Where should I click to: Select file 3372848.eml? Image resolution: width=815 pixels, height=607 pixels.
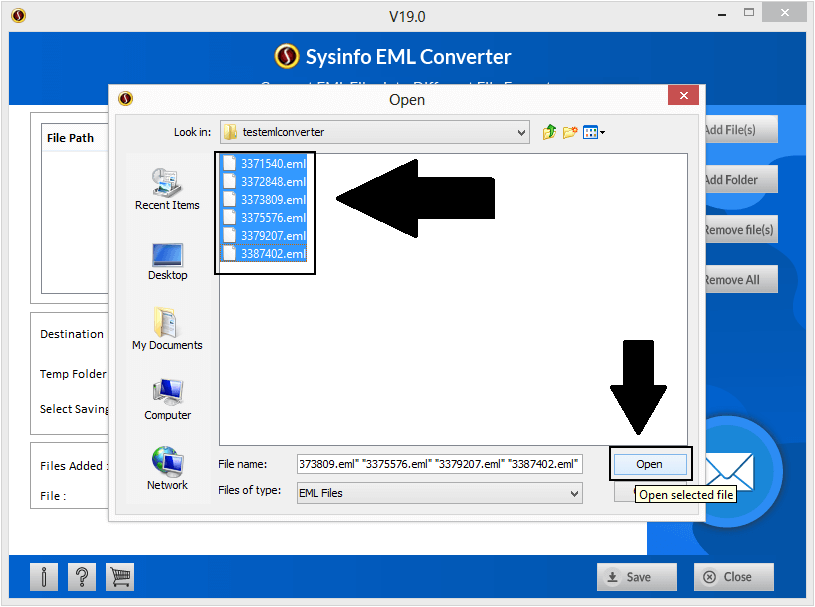(265, 182)
